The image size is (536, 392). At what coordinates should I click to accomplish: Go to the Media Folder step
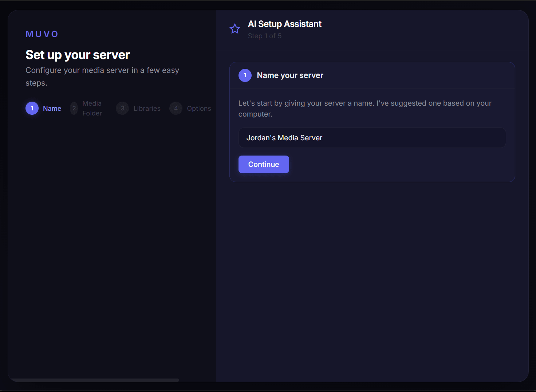[92, 108]
